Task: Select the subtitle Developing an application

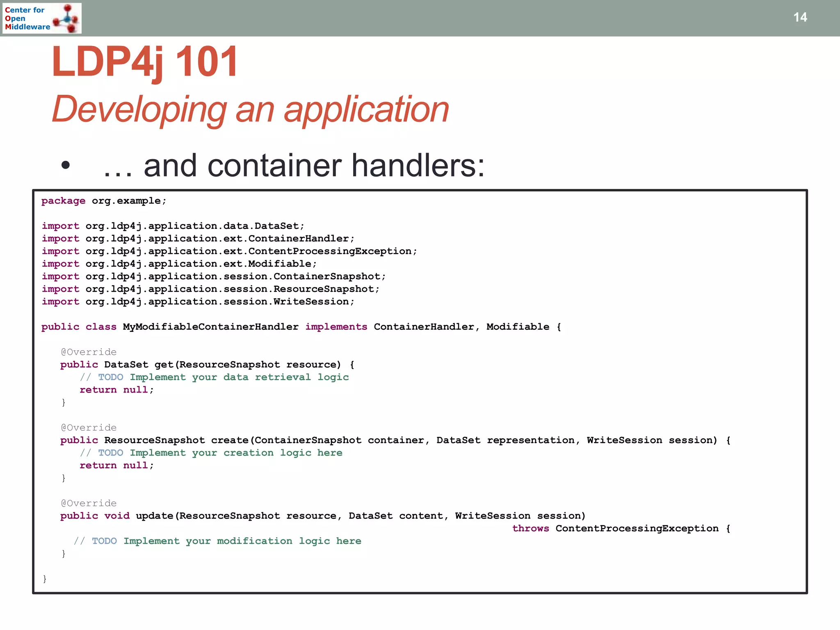Action: 250,109
